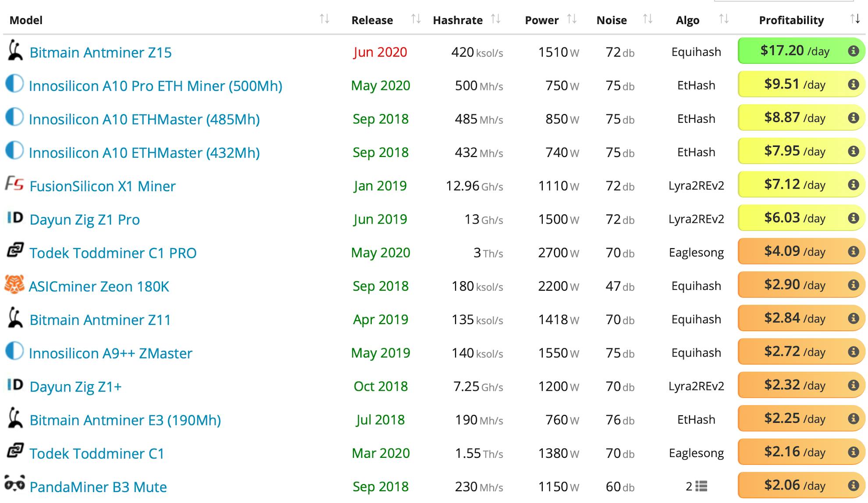Open the Bitmain Antminer Z15 link
Viewport: 868px width, 503px height.
coord(100,53)
